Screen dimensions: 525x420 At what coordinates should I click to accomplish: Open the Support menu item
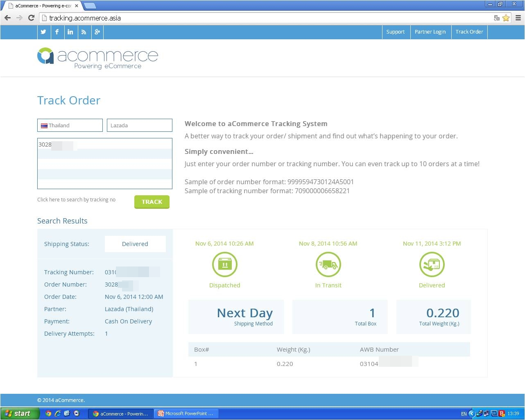pos(395,32)
